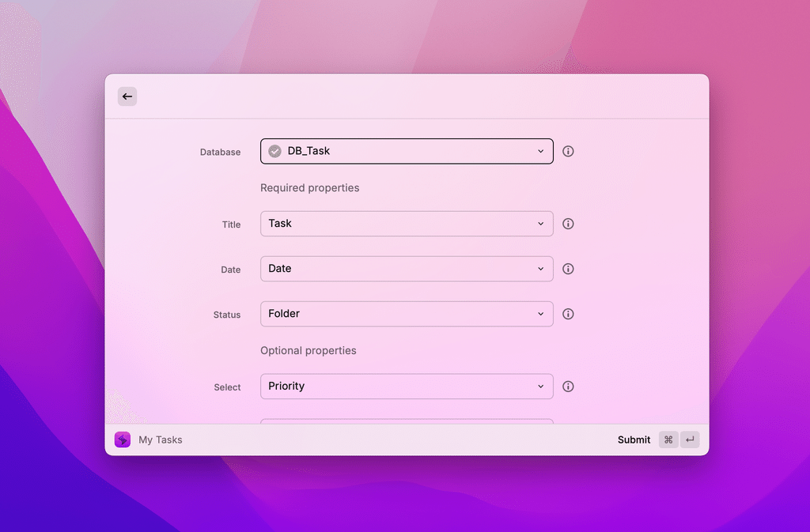Click the Database field label
Screen dimensions: 810x532
point(220,152)
